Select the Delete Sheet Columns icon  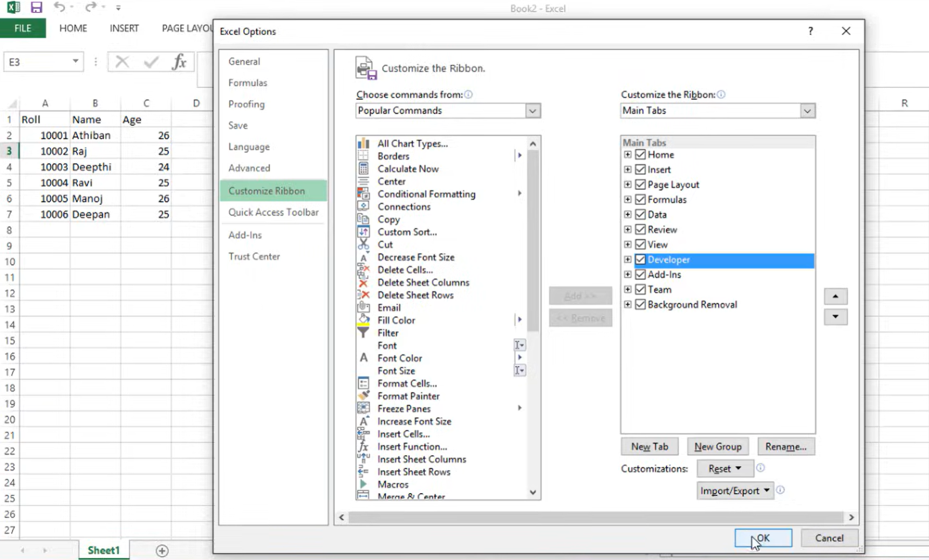(x=364, y=282)
